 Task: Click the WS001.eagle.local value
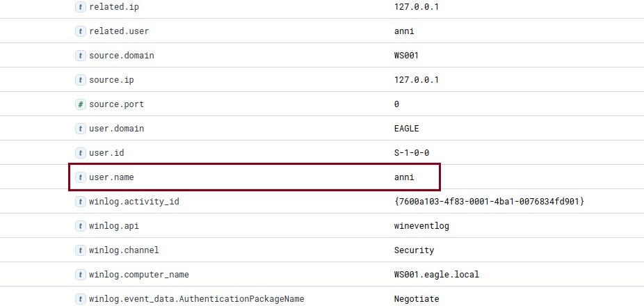pos(437,275)
